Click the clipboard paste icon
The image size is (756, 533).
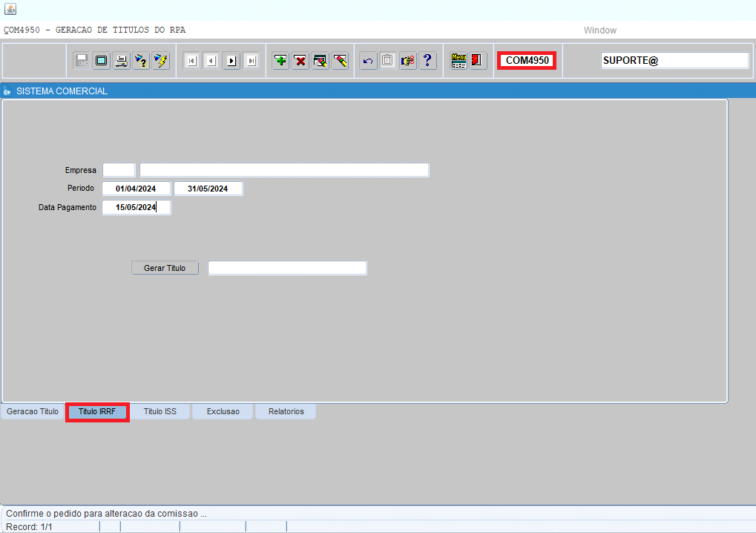point(388,61)
